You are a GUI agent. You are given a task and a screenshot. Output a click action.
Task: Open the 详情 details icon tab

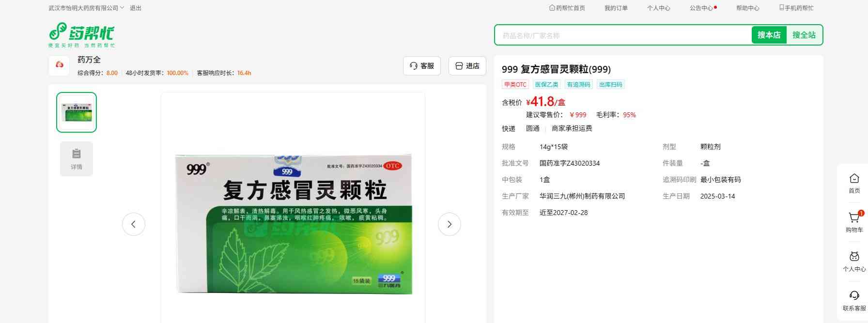pos(77,158)
